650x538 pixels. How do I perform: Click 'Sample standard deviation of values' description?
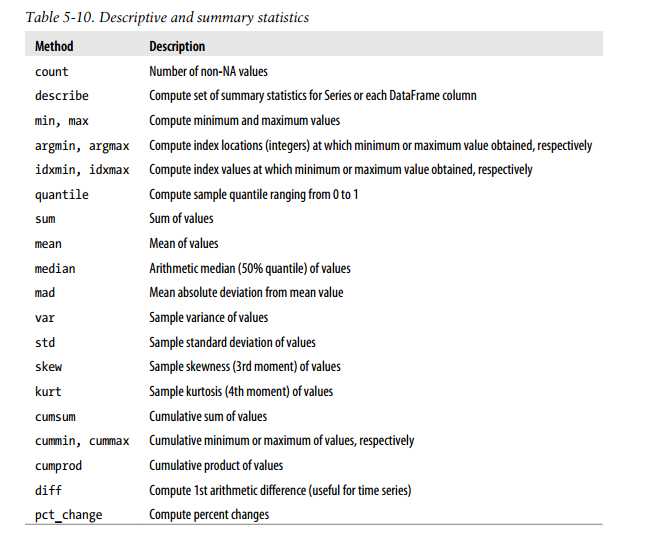click(x=232, y=342)
